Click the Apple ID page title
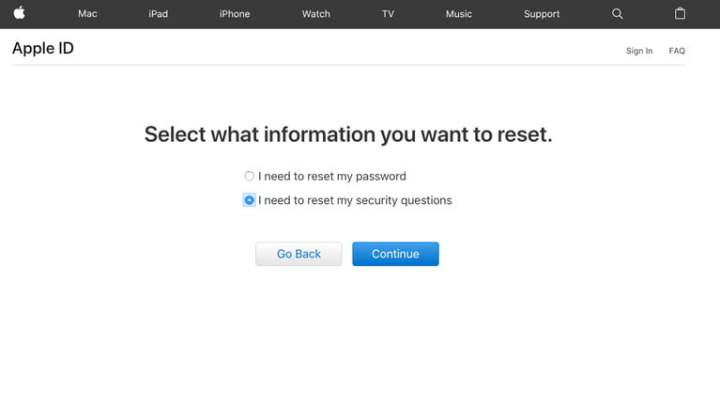Image resolution: width=720 pixels, height=405 pixels. tap(43, 48)
